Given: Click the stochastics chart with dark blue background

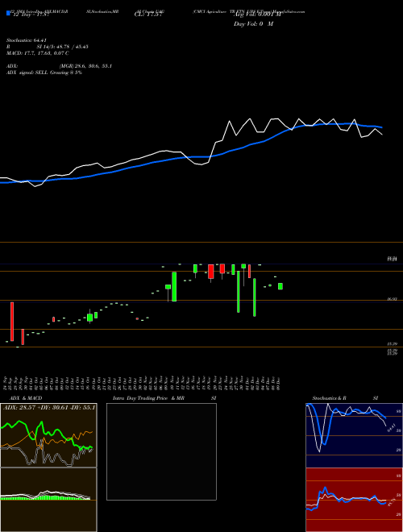Looking at the screenshot, I should pyautogui.click(x=354, y=435).
